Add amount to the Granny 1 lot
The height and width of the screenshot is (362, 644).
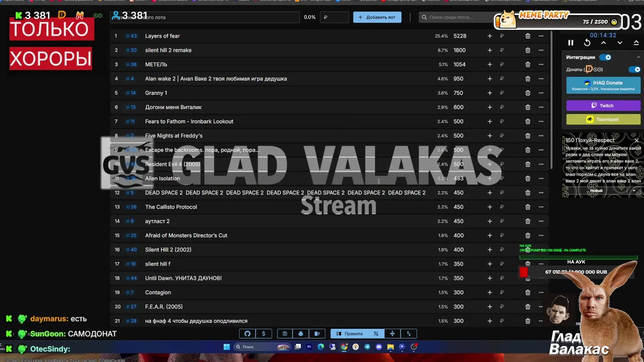[490, 93]
